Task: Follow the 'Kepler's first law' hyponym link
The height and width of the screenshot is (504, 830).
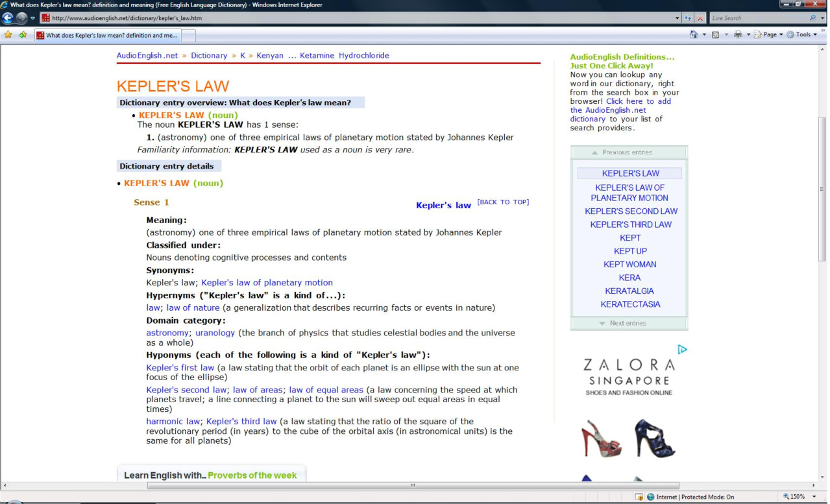Action: tap(180, 368)
